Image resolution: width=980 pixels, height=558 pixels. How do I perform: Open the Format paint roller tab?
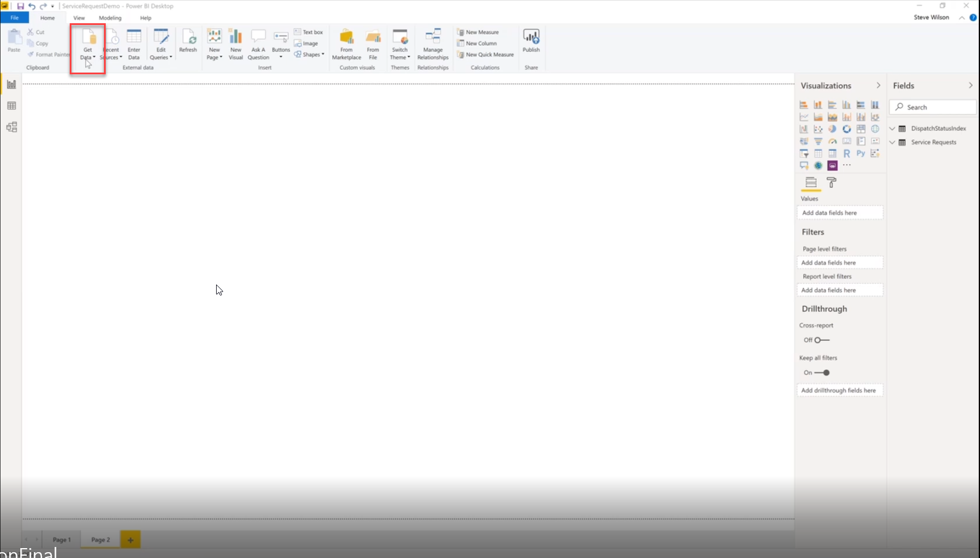[832, 183]
